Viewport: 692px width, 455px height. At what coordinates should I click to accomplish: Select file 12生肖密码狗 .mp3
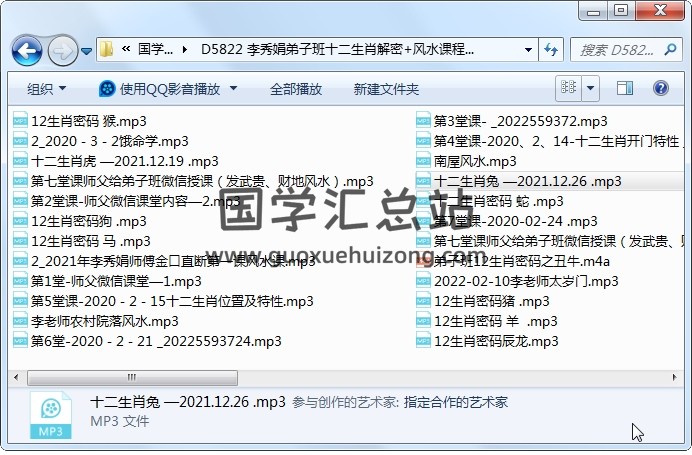tap(89, 221)
